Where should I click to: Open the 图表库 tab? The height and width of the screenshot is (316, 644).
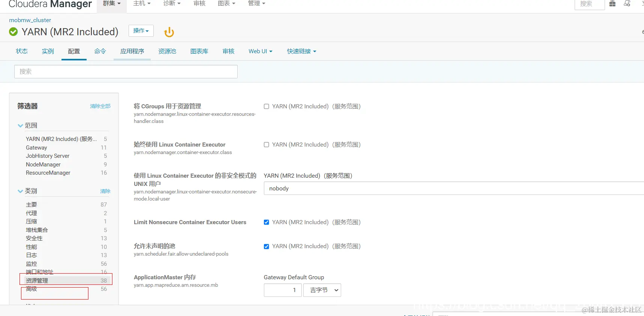(x=199, y=51)
